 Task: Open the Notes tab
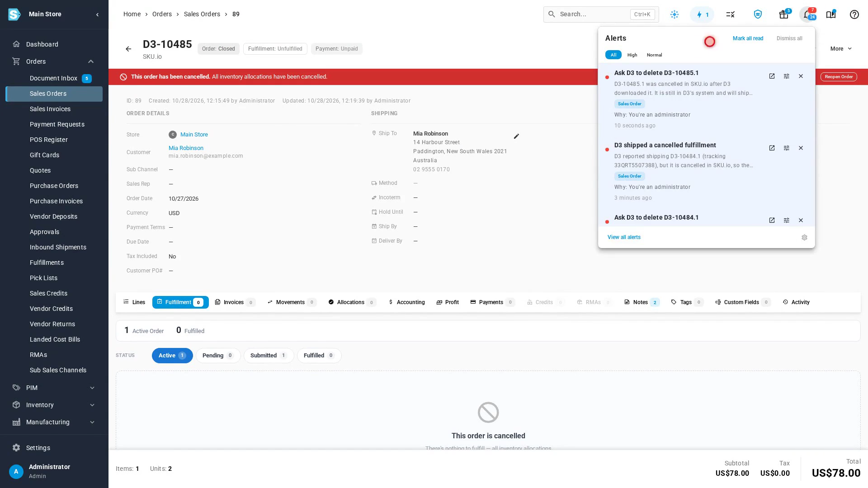tap(642, 302)
